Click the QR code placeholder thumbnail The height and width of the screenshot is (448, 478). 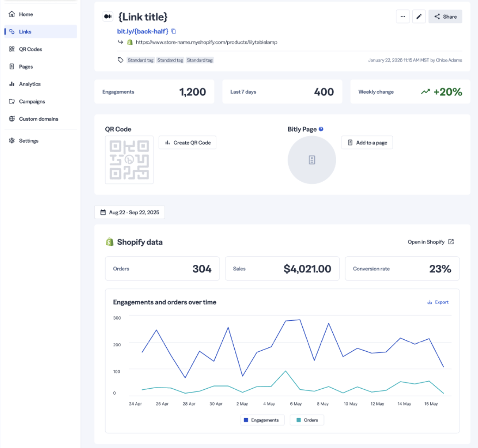[x=129, y=160]
